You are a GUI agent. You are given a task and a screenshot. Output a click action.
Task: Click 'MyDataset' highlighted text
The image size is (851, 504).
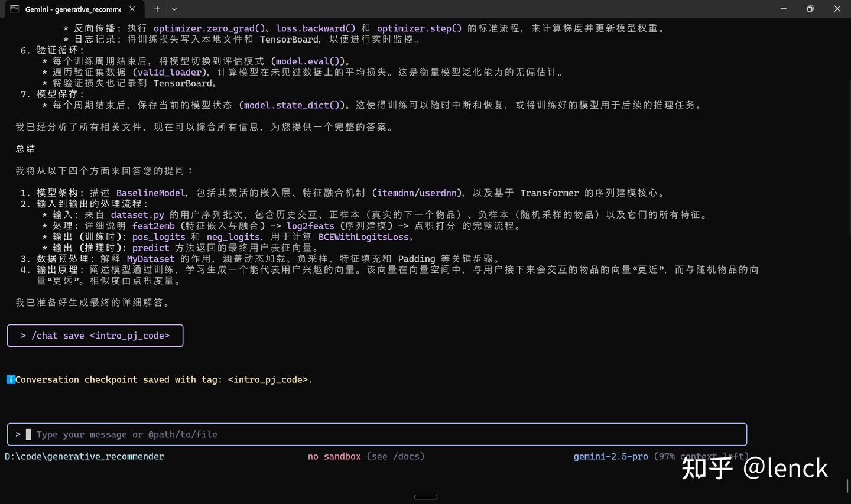click(x=151, y=259)
